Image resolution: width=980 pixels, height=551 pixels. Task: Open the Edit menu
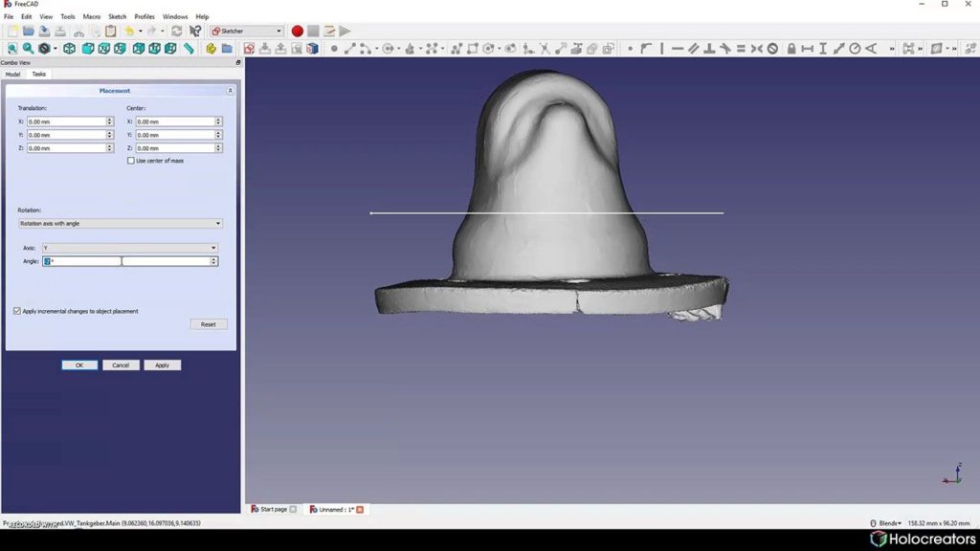pos(26,17)
